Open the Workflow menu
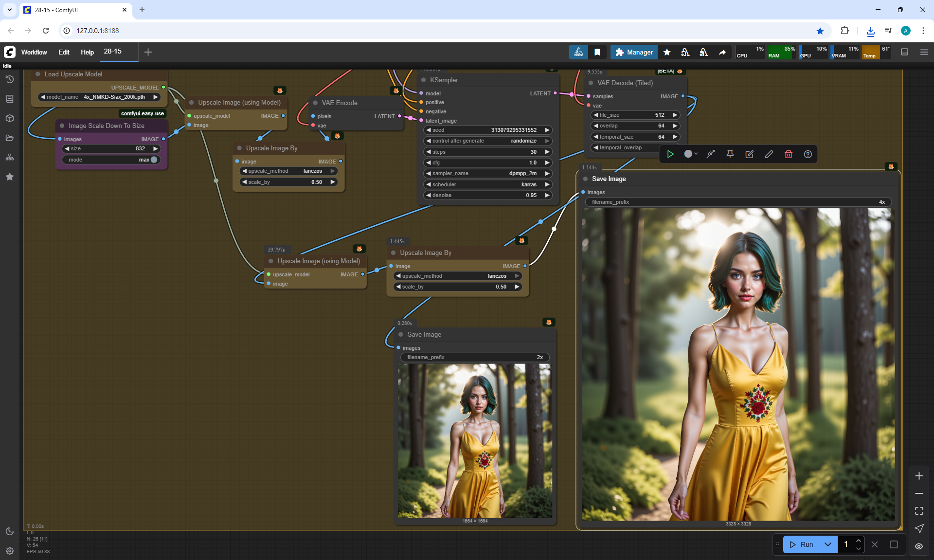 (34, 52)
